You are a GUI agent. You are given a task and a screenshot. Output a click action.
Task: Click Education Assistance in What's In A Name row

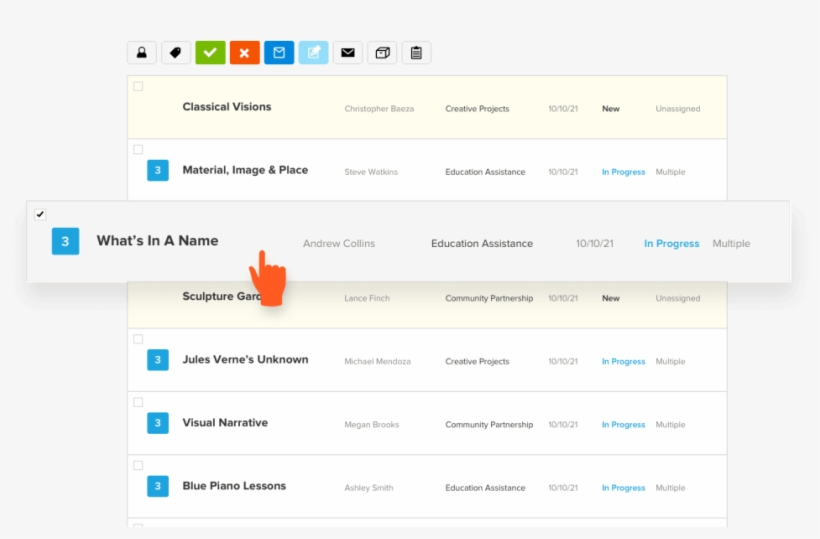(482, 244)
